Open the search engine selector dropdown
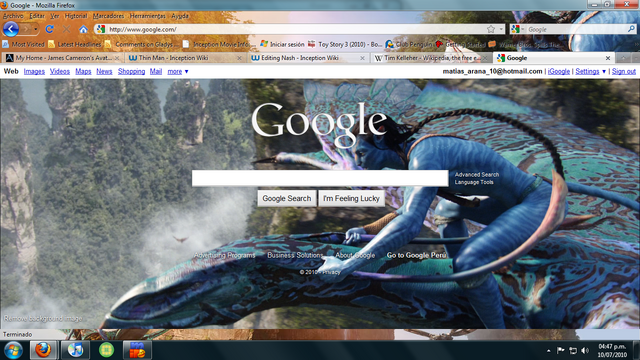This screenshot has width=640, height=360. (x=517, y=29)
